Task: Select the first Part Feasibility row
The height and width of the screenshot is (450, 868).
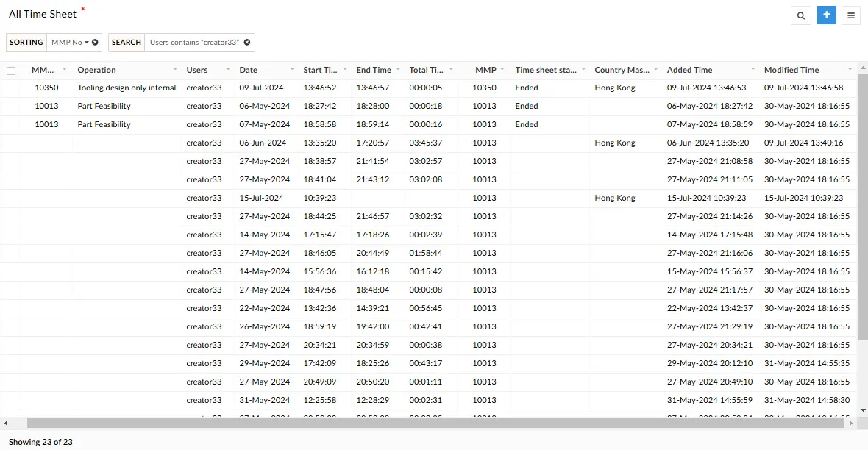Action: [11, 106]
